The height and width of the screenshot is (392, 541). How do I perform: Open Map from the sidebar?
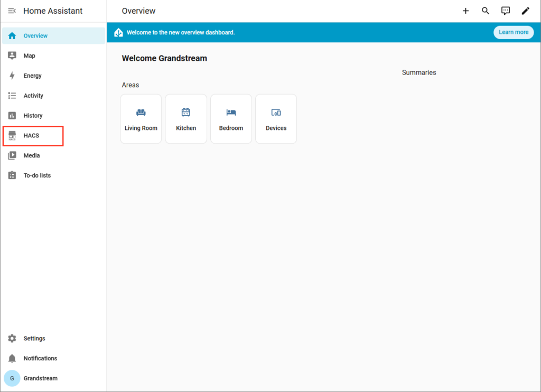[53, 55]
